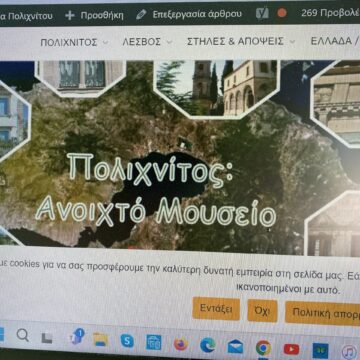Expand the ΣΤΗΛΕΣ & ΑΠΟΨΕΙΣ chevron
The image size is (360, 360).
292,42
